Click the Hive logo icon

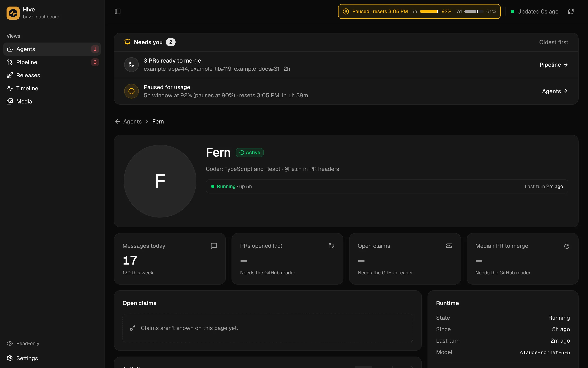pos(13,13)
